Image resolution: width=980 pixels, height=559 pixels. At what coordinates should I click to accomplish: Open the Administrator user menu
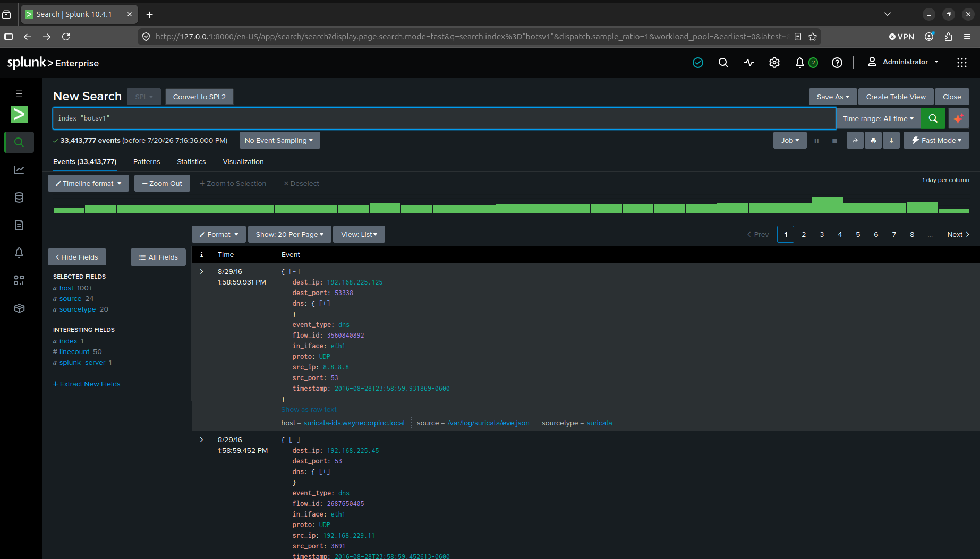[x=903, y=62]
